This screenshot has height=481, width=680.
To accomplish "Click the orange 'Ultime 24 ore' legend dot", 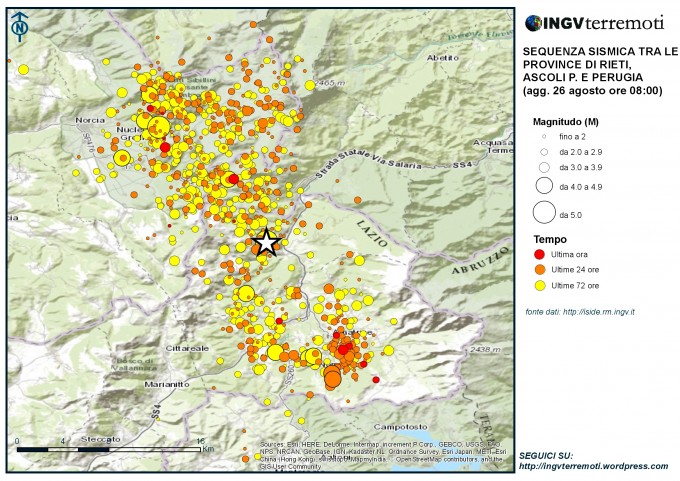I will (x=543, y=271).
